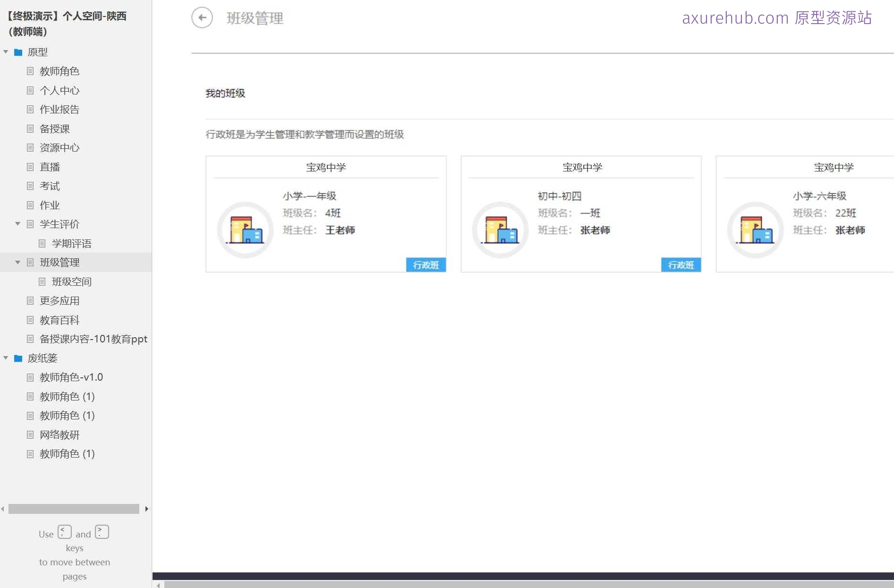Open the 班级空间 subpage
Image resolution: width=894 pixels, height=588 pixels.
pos(71,281)
